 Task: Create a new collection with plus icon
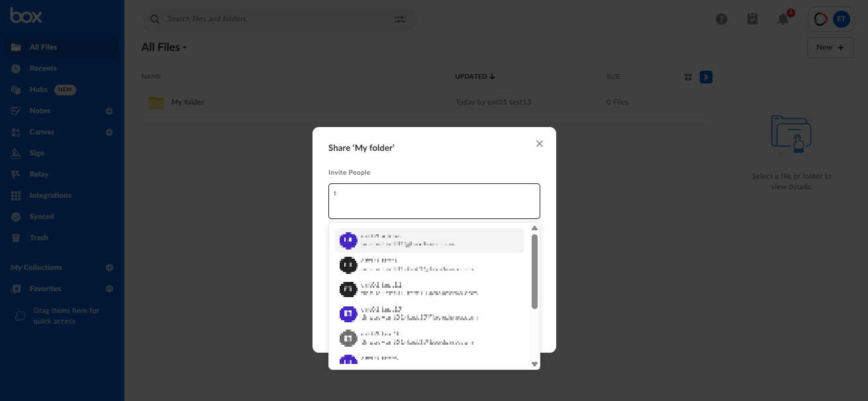pyautogui.click(x=109, y=268)
